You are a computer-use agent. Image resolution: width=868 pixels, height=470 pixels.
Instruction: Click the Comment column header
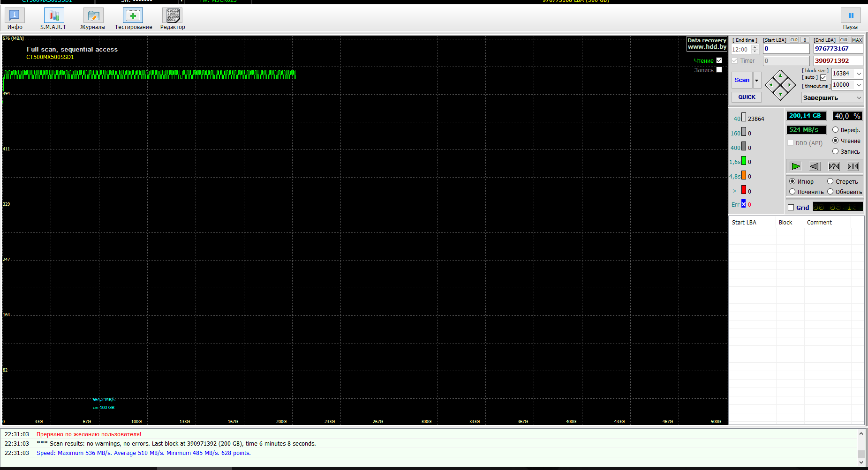(827, 223)
